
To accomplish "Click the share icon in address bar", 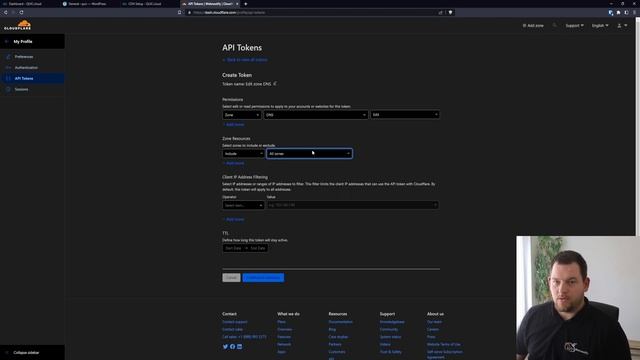I will 440,12.
